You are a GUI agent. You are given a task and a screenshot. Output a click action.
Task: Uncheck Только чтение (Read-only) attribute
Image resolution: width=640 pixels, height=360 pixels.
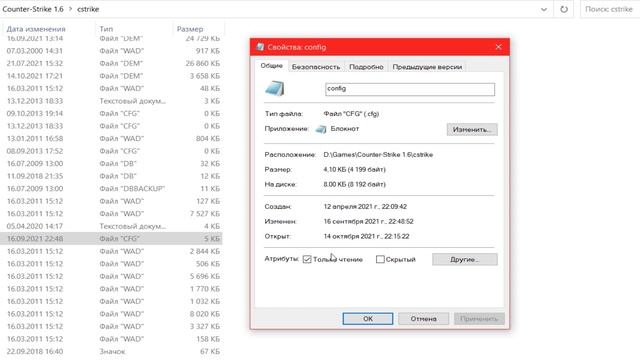coord(307,259)
